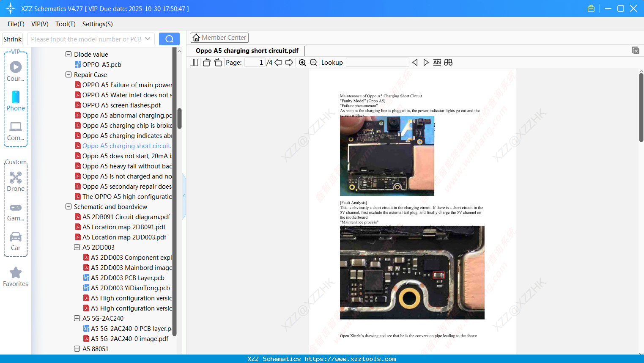Collapse the left file tree panel handle
Viewport: 644px width, 363px height.
point(184,196)
